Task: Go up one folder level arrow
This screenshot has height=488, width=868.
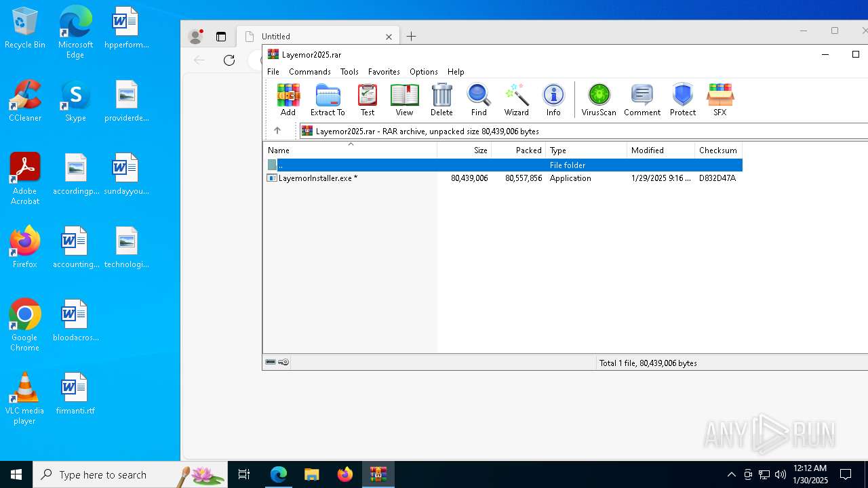Action: tap(277, 131)
